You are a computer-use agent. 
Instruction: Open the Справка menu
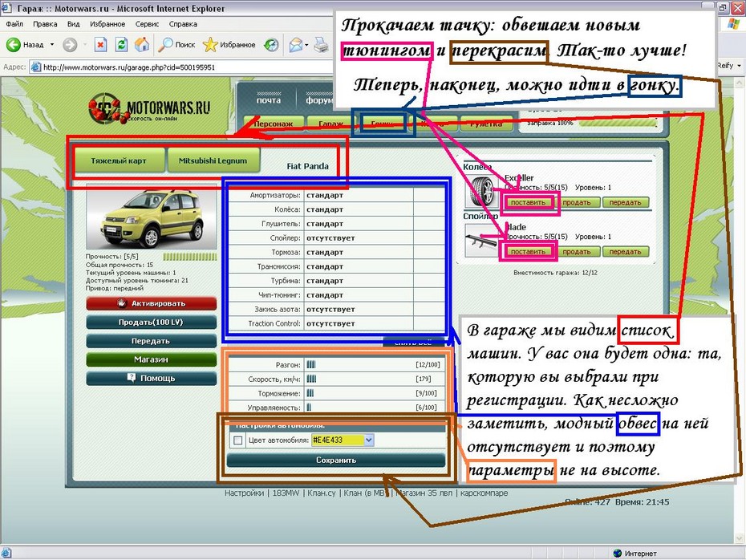[x=183, y=24]
